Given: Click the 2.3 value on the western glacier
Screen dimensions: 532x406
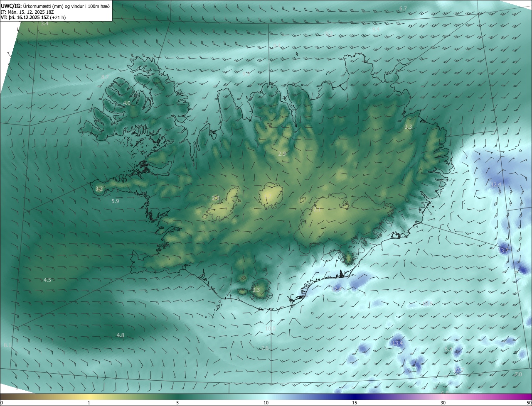Looking at the screenshot, I should 215,198.
